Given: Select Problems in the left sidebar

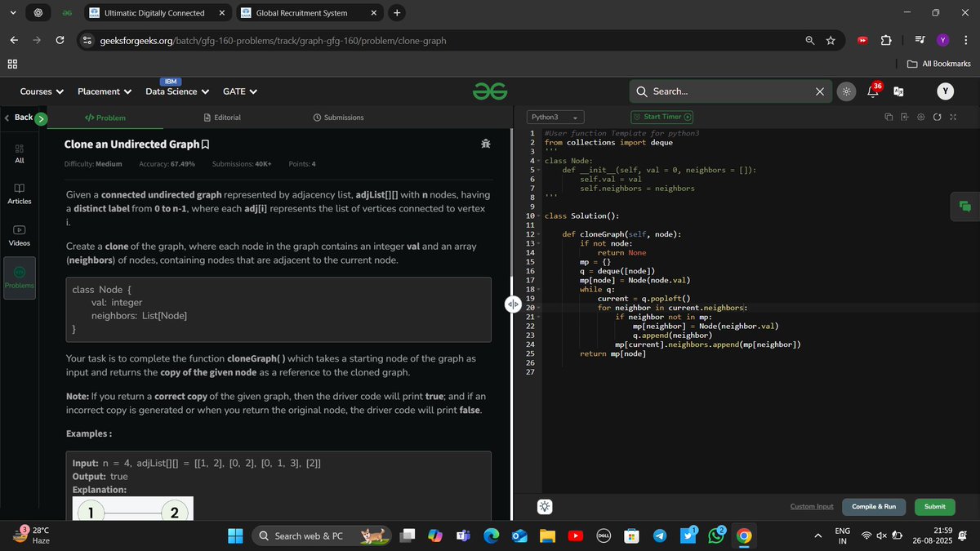Looking at the screenshot, I should 20,278.
